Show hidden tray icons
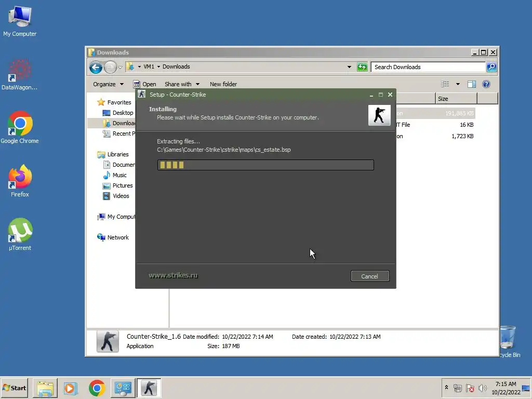Viewport: 532px width, 399px height. click(x=446, y=388)
